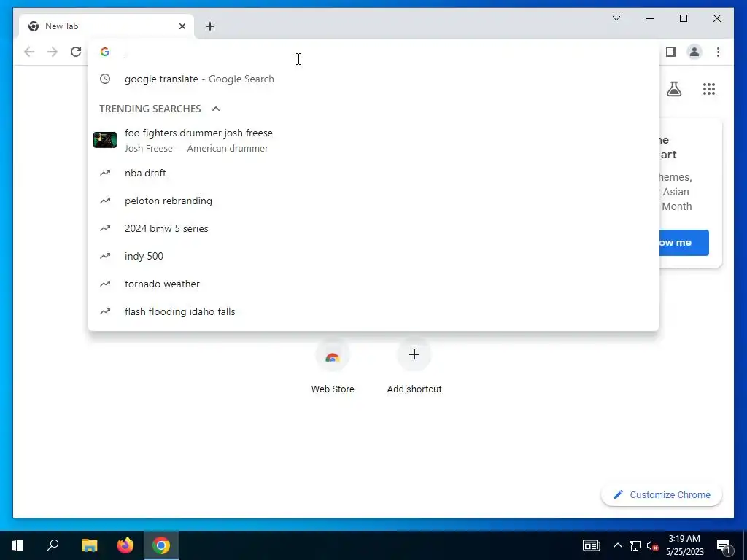Choose 'foo fighters drummer josh freese' suggestion
Viewport: 747px width, 560px height.
[x=373, y=141]
